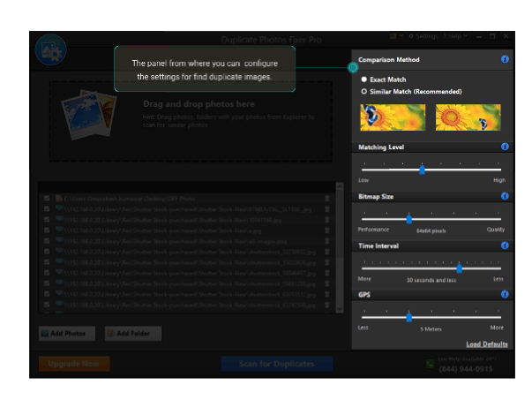Trash the shutterstock_52238932.jpg row
Image resolution: width=532 pixels, height=400 pixels.
[x=326, y=252]
